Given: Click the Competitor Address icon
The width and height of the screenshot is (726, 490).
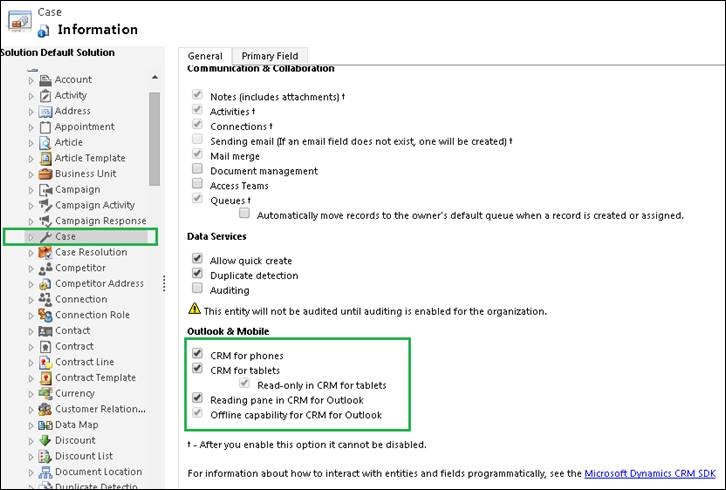Looking at the screenshot, I should click(45, 284).
